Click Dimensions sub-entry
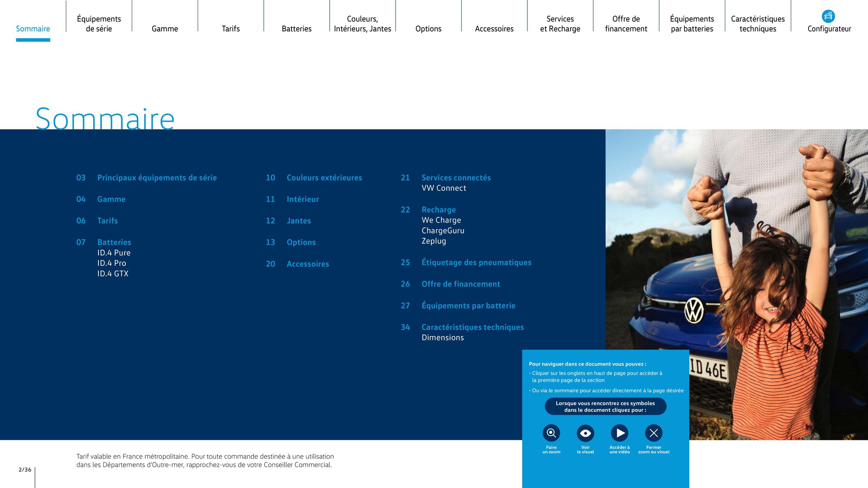Viewport: 868px width, 488px height. (x=443, y=338)
